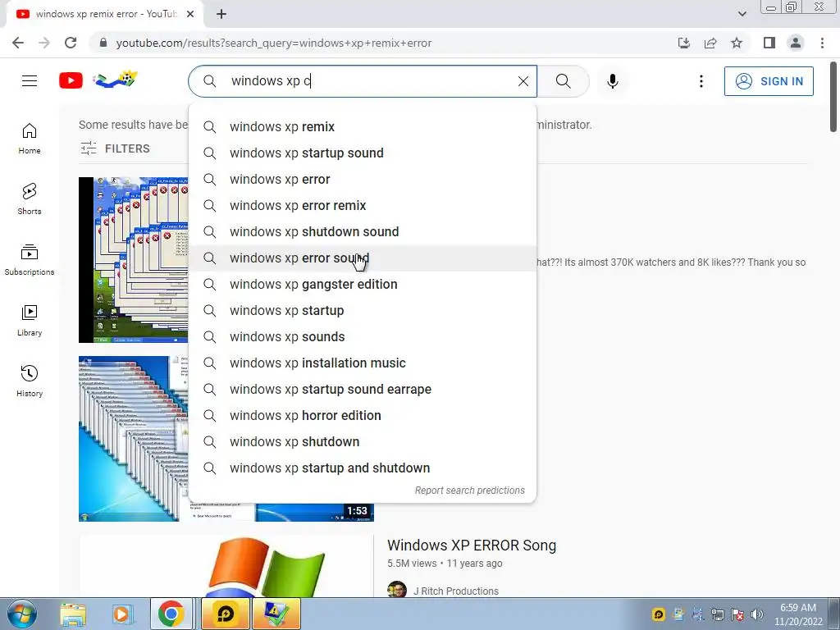The image size is (840, 630).
Task: Go back in Chrome
Action: point(18,43)
